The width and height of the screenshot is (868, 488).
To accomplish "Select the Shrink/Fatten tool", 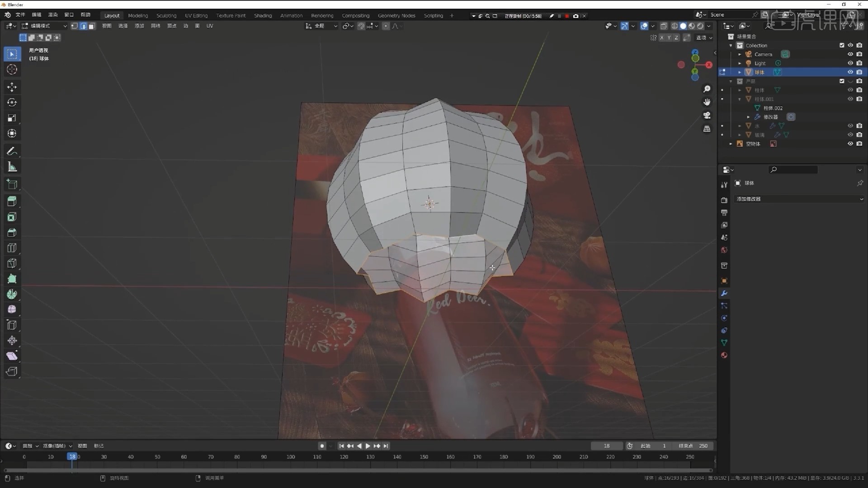I will (12, 341).
